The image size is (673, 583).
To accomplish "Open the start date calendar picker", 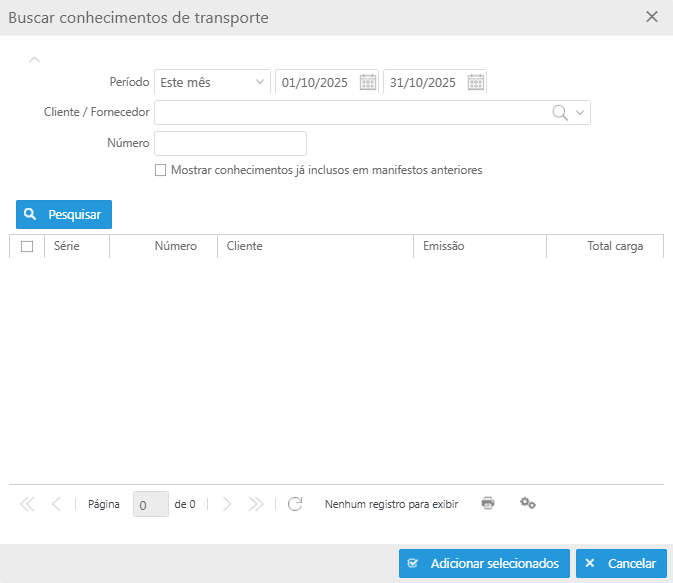I will (368, 82).
